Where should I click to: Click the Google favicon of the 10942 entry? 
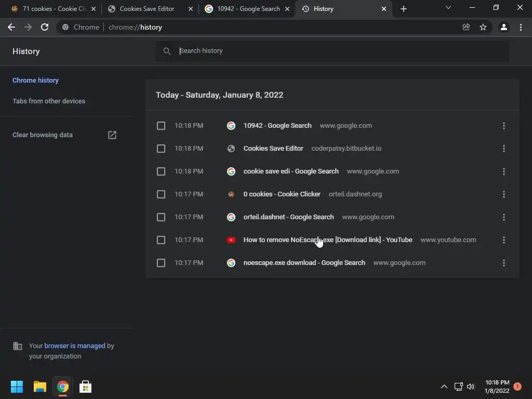231,126
